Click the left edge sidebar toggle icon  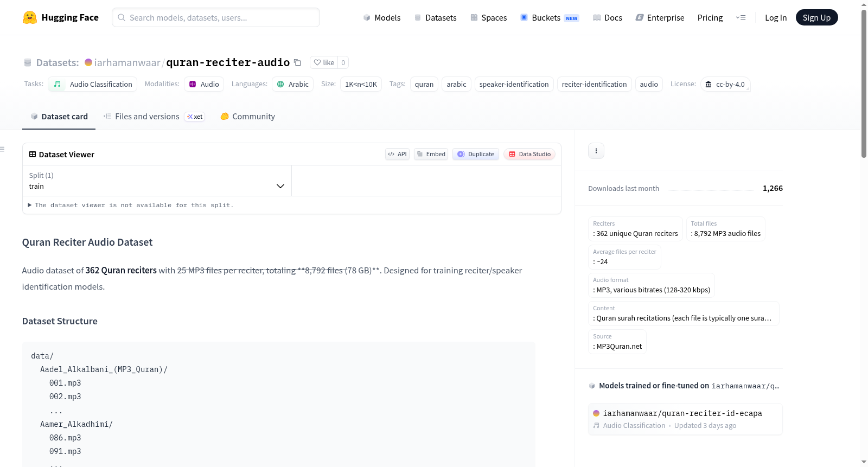tap(2, 149)
